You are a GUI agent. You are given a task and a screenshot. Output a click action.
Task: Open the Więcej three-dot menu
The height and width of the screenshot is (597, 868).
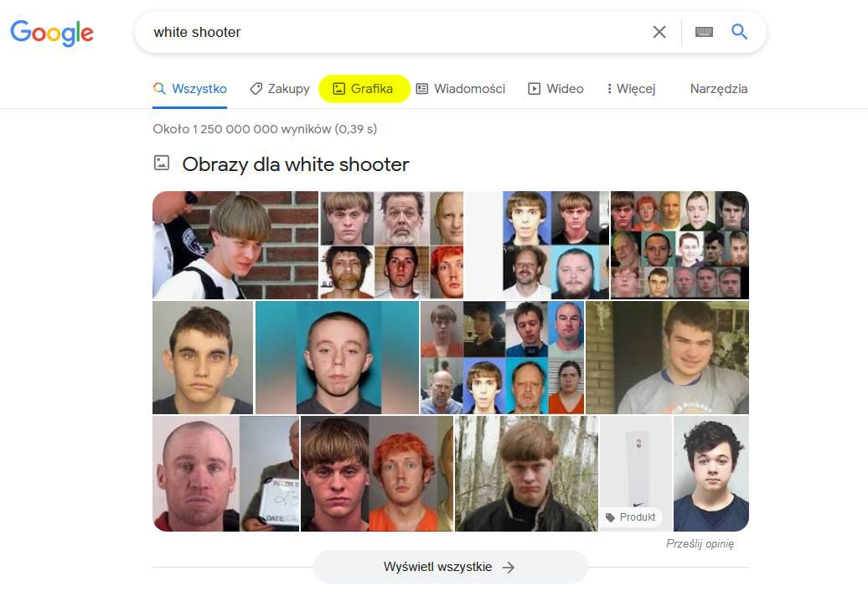point(631,89)
